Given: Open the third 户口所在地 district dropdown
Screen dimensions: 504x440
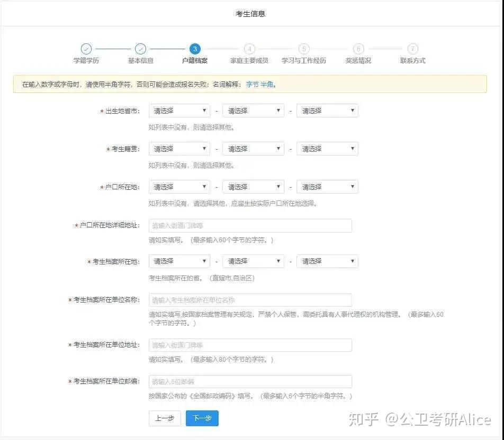Looking at the screenshot, I should (x=327, y=187).
